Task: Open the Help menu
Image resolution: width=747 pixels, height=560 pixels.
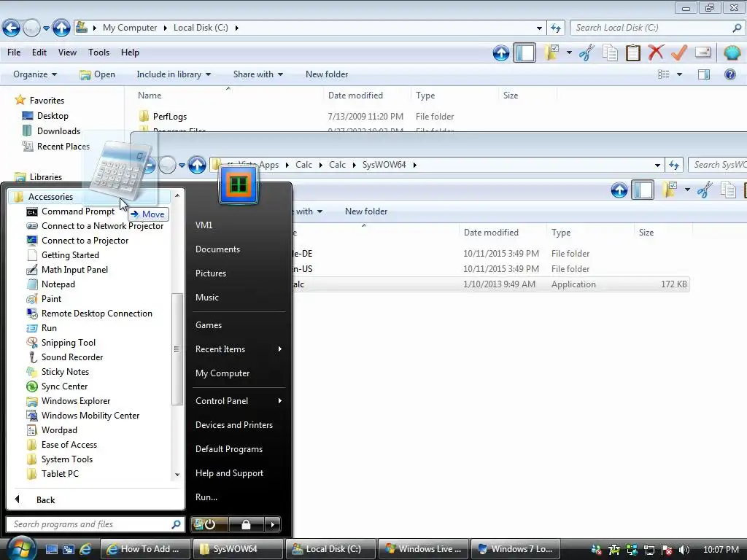Action: coord(130,52)
